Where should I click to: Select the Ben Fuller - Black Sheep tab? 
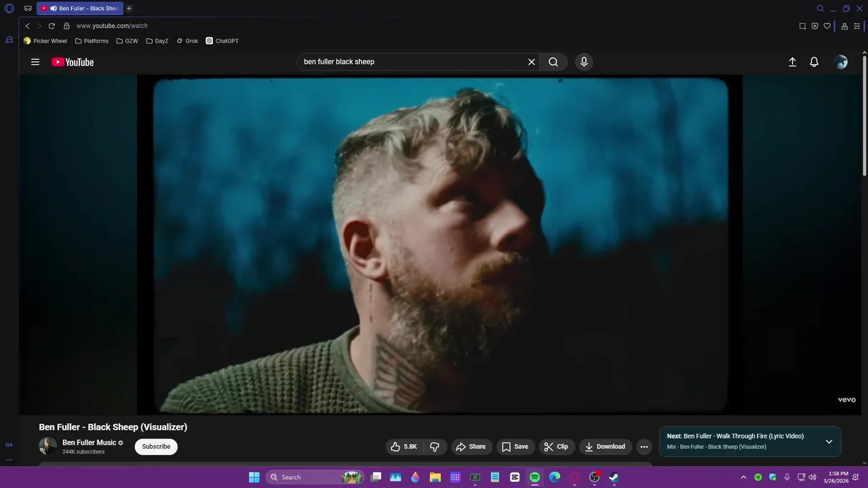pyautogui.click(x=80, y=9)
